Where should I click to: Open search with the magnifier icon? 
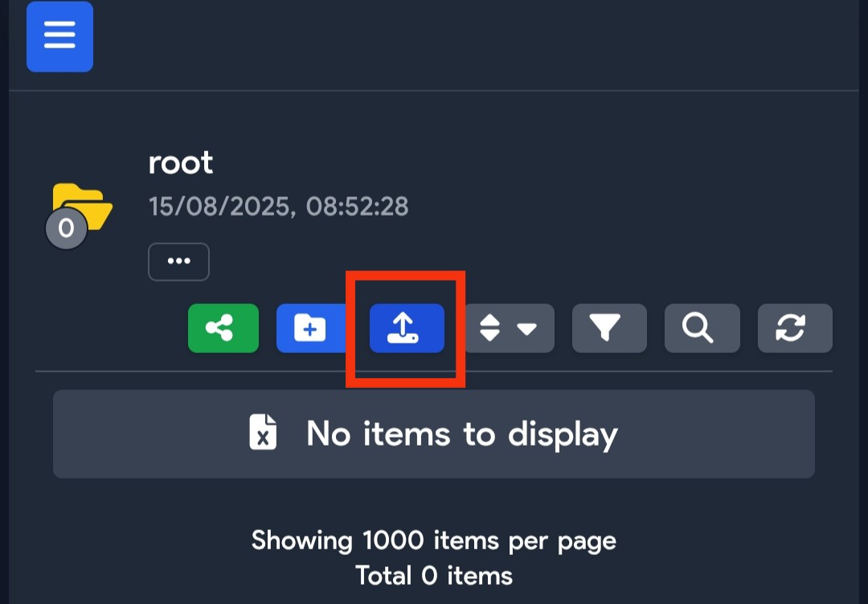pyautogui.click(x=702, y=328)
